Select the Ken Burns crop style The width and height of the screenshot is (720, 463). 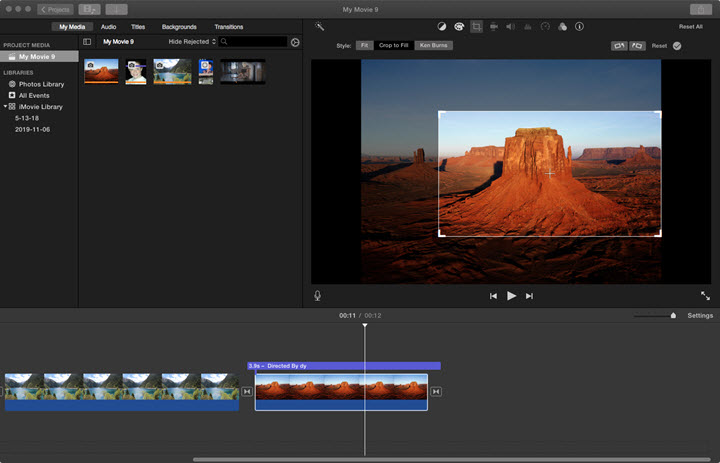[433, 46]
